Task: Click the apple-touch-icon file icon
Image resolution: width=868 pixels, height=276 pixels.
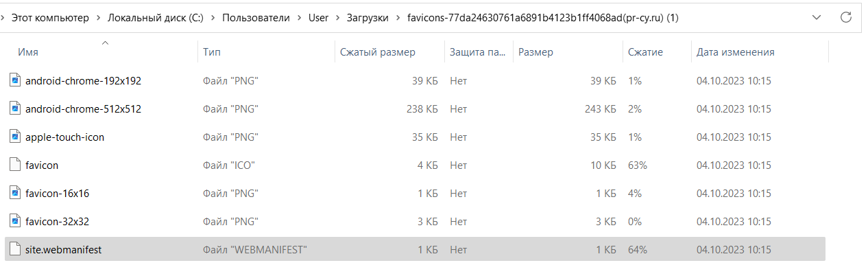Action: pyautogui.click(x=15, y=137)
